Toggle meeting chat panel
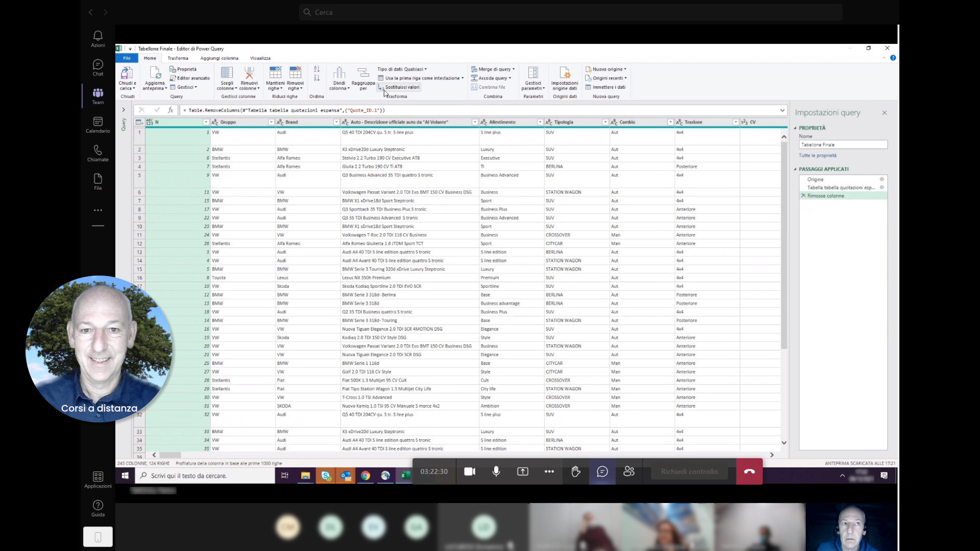Viewport: 980px width, 551px height. click(x=602, y=471)
